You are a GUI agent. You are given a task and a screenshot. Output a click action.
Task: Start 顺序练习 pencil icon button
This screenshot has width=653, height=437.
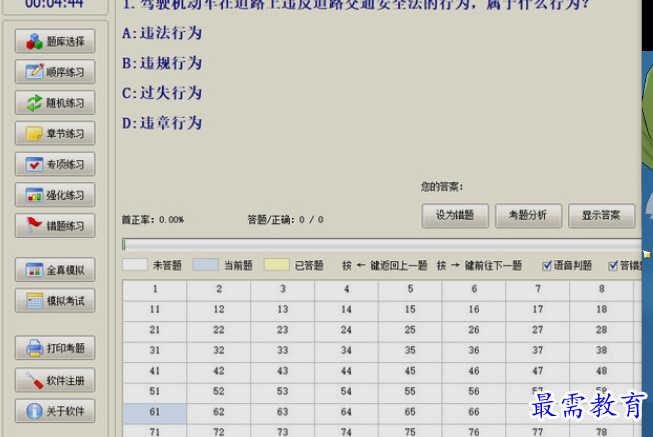point(55,72)
